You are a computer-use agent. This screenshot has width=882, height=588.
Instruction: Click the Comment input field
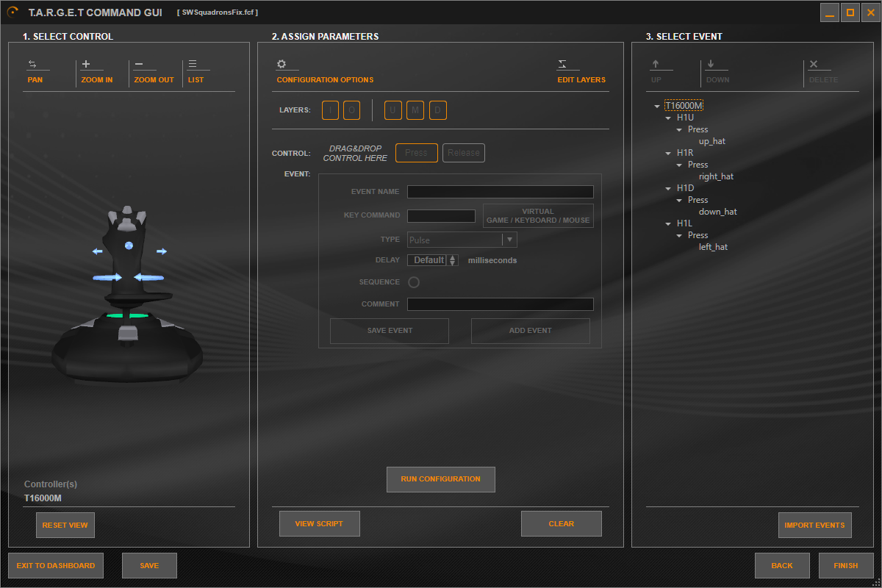pos(501,304)
